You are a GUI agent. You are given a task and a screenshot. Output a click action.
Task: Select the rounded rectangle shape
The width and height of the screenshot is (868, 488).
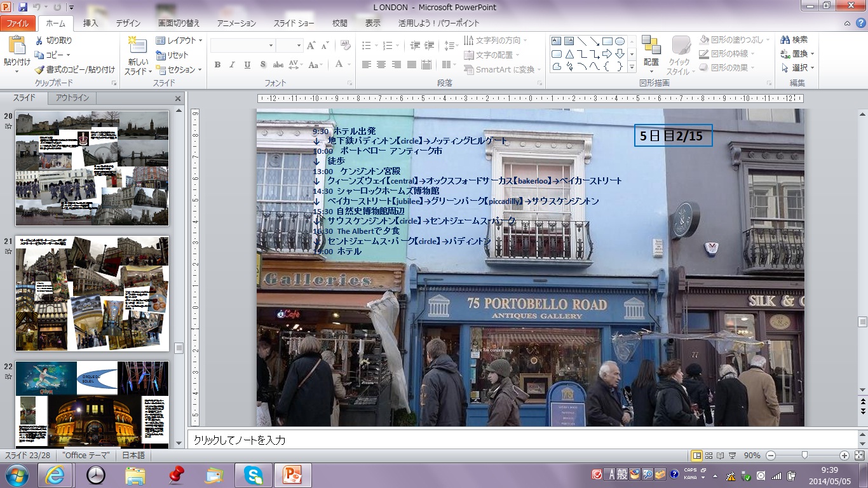coord(557,54)
